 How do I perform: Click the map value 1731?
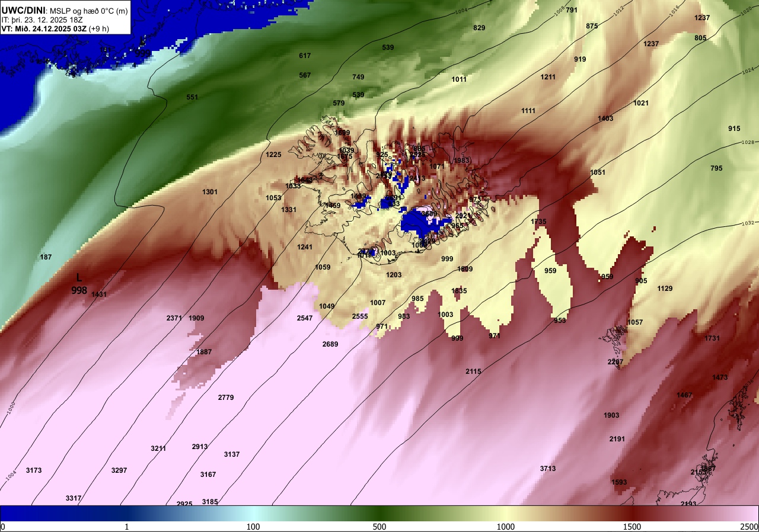coord(712,338)
